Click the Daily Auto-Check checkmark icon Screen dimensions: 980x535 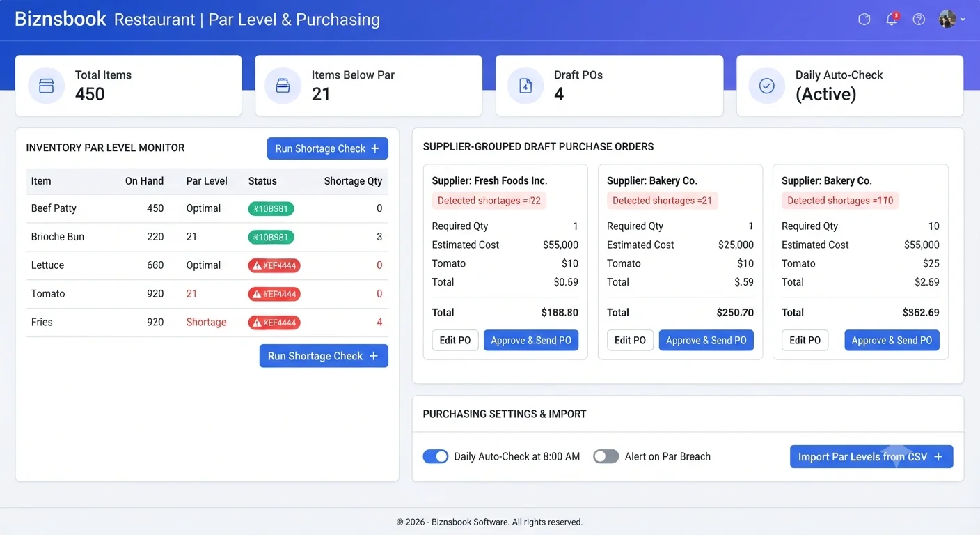[x=766, y=86]
